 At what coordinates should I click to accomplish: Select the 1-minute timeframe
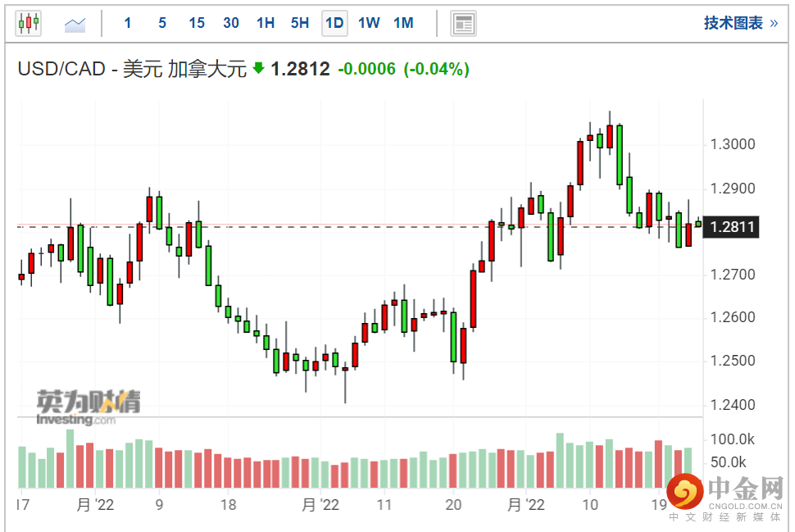[x=128, y=23]
